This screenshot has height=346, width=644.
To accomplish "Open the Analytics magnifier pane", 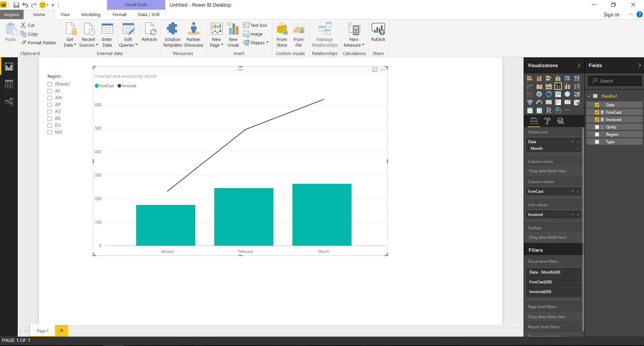I will click(560, 121).
